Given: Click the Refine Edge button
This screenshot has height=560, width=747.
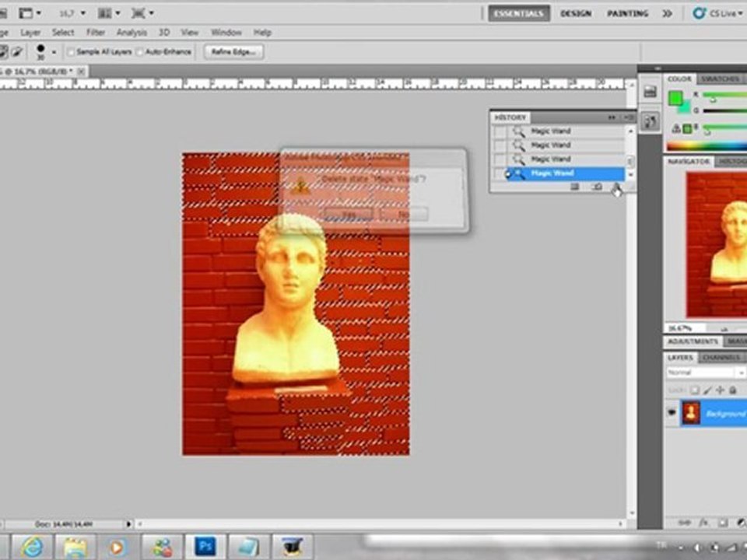Looking at the screenshot, I should click(x=233, y=52).
